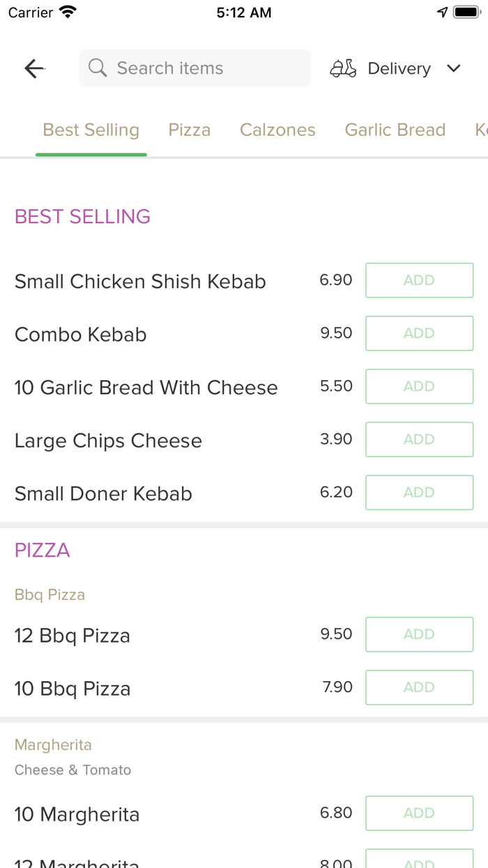
Task: Add Combo Kebab to order
Action: 419,333
